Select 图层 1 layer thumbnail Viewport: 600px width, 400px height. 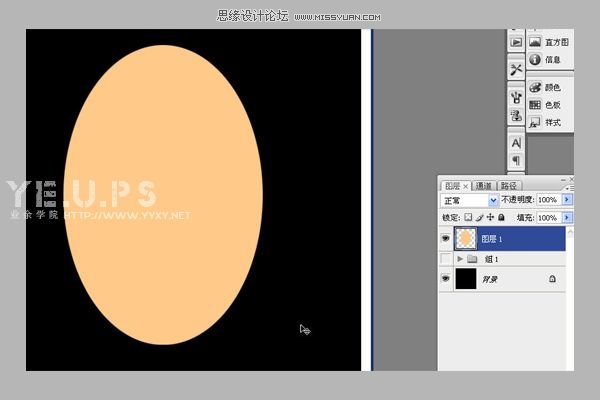point(466,238)
